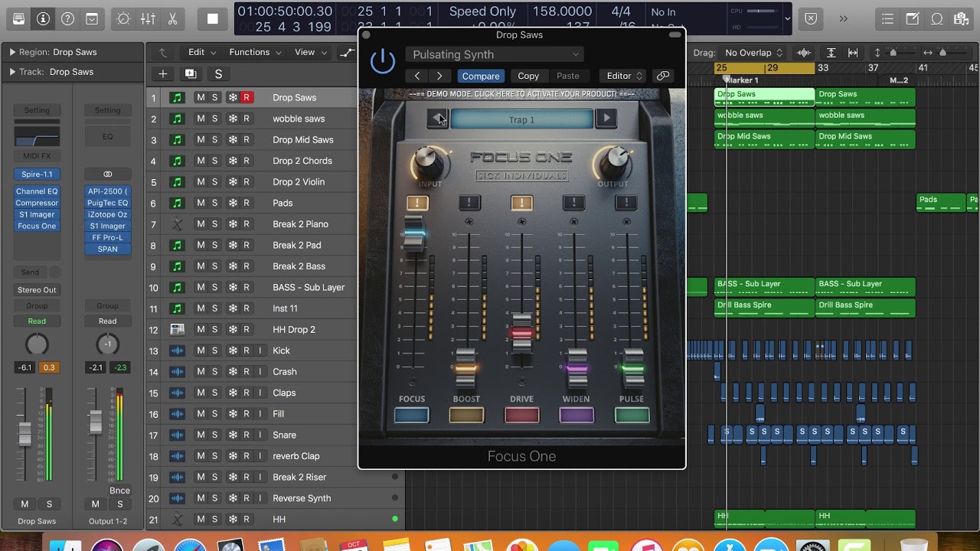Open the Pulsating Synth preset dropdown
Viewport: 980px width, 551px height.
pos(495,54)
